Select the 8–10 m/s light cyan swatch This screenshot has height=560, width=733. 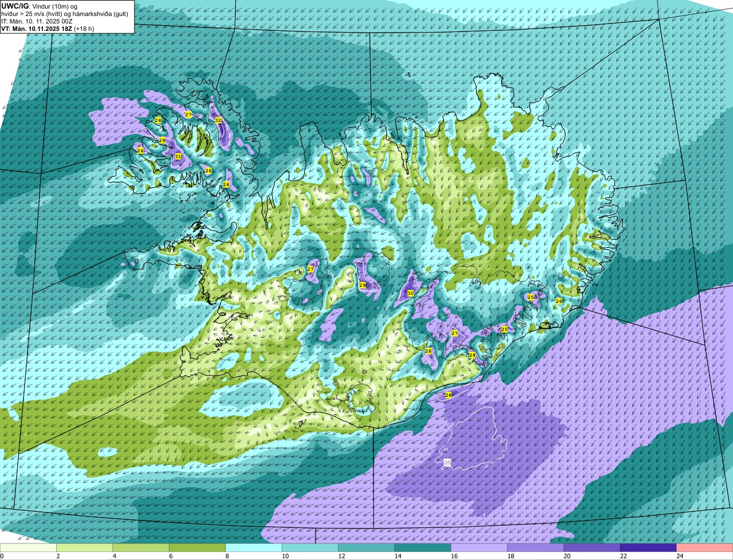tap(254, 547)
